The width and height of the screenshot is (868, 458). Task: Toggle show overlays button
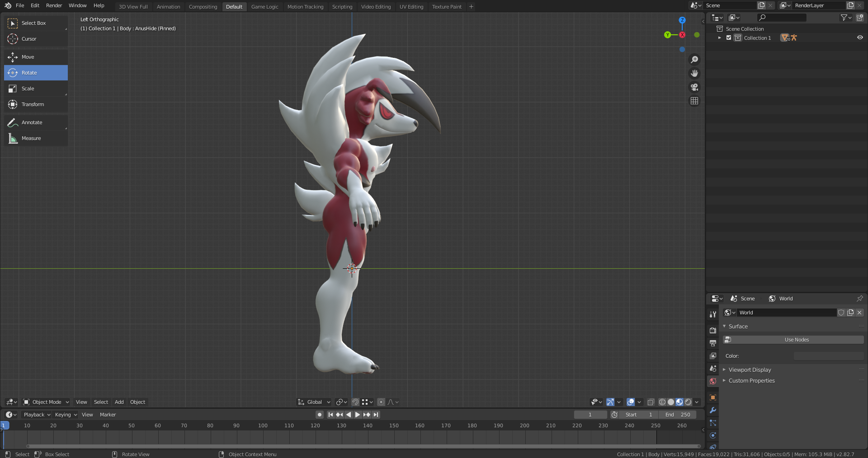(x=631, y=402)
